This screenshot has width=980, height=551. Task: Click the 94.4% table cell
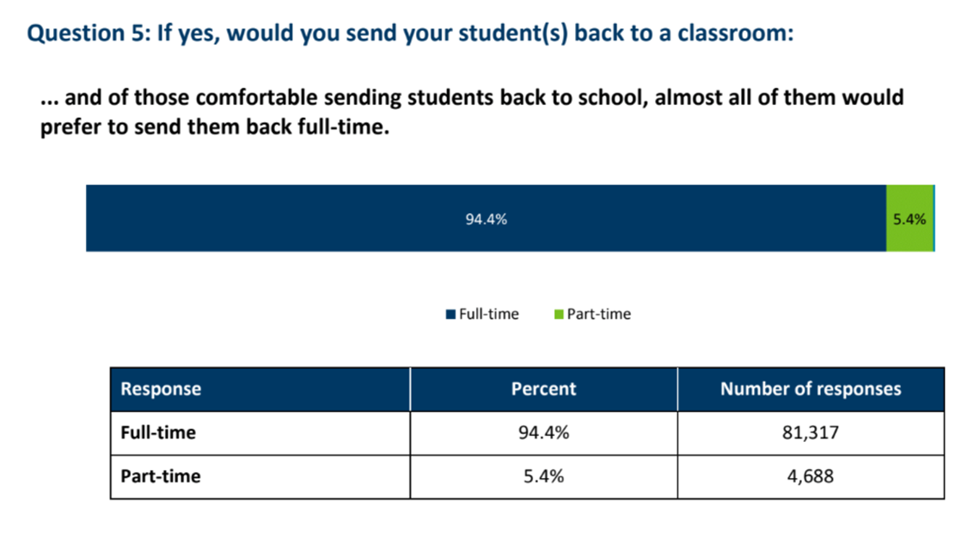click(544, 433)
